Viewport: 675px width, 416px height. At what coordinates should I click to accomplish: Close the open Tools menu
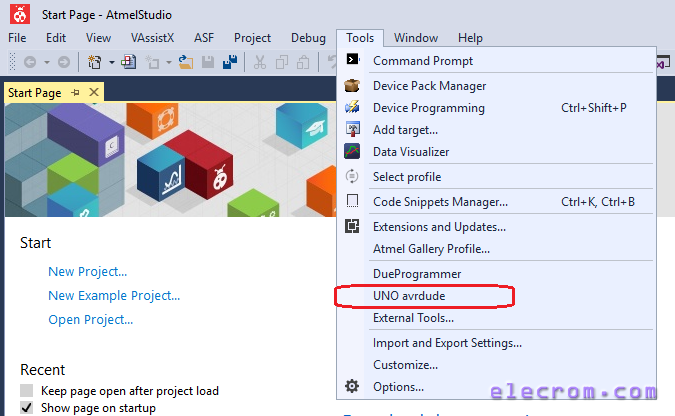(360, 38)
